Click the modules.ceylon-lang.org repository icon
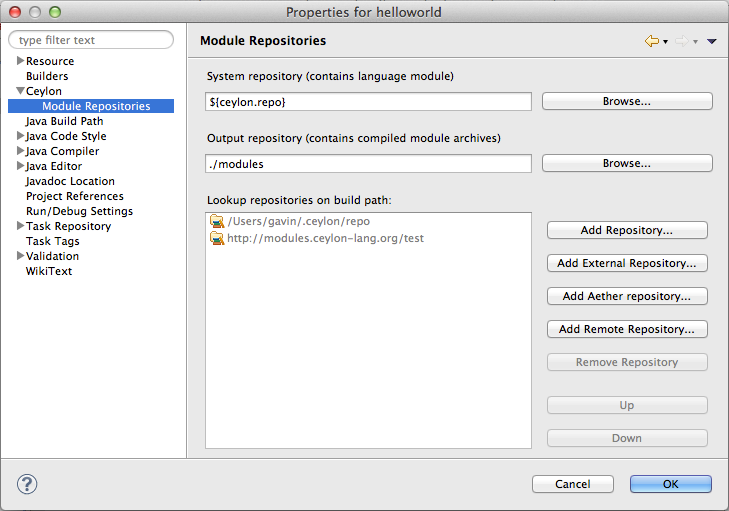The image size is (729, 511). [x=217, y=239]
